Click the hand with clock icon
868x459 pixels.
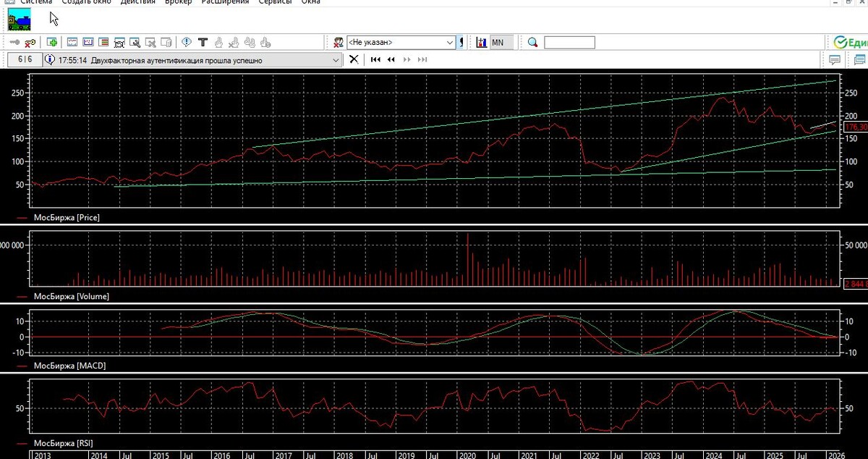265,43
